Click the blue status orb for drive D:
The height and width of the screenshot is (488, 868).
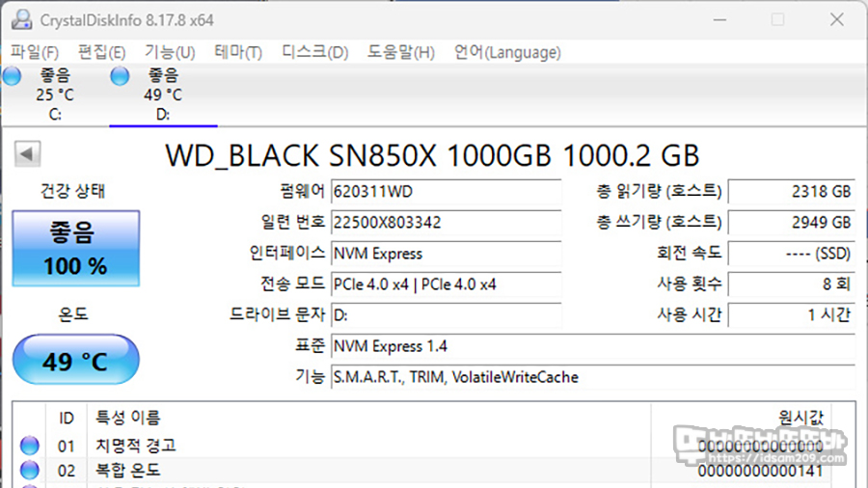120,76
